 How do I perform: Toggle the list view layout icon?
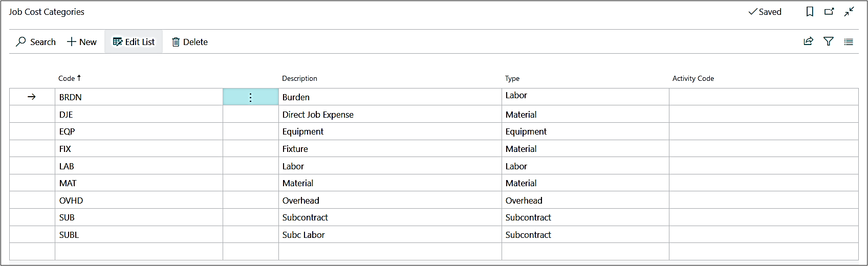(849, 42)
